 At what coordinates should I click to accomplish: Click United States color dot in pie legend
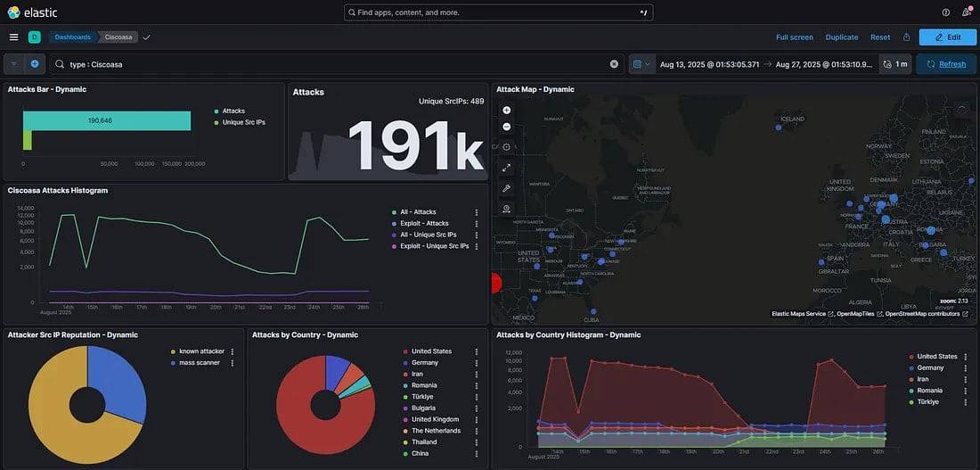click(405, 351)
